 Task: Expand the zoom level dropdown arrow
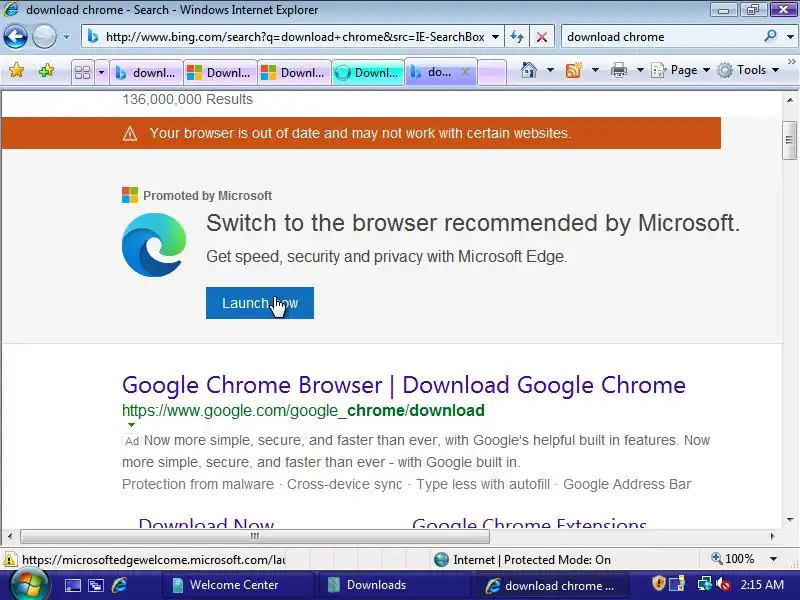click(x=773, y=559)
